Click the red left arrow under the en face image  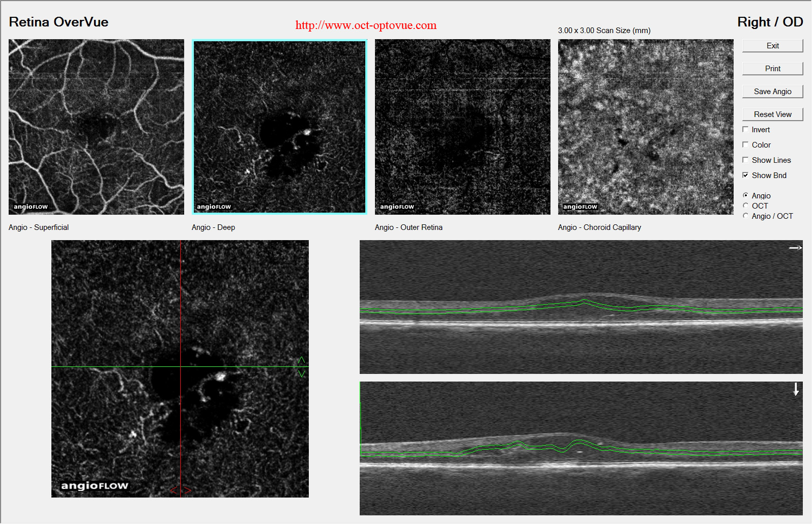point(173,490)
